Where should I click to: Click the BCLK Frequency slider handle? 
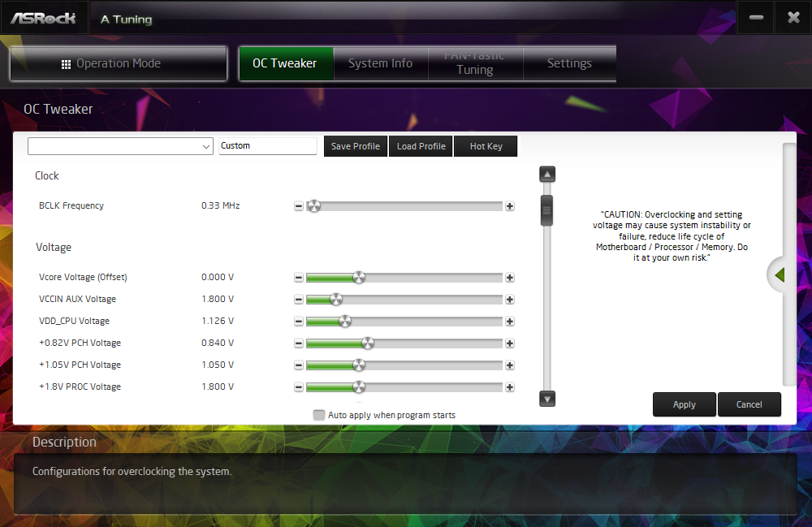pos(313,206)
